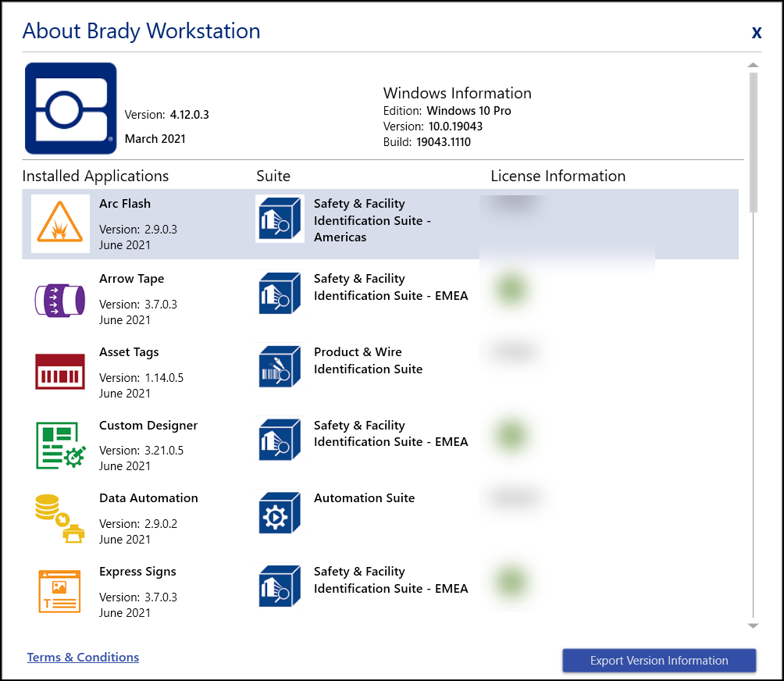Click the vertical scrollbar thumb
Viewport: 784px width, 681px height.
(753, 141)
